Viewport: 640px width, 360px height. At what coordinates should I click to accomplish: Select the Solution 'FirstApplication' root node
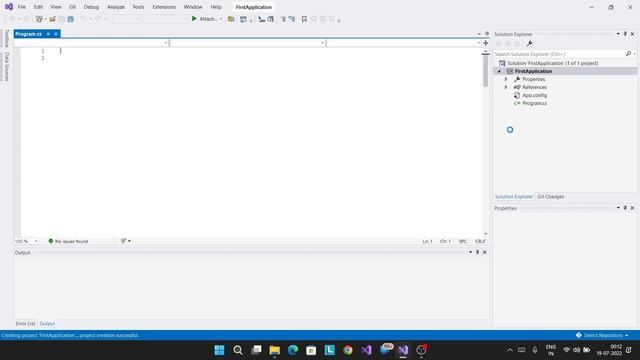(x=553, y=63)
